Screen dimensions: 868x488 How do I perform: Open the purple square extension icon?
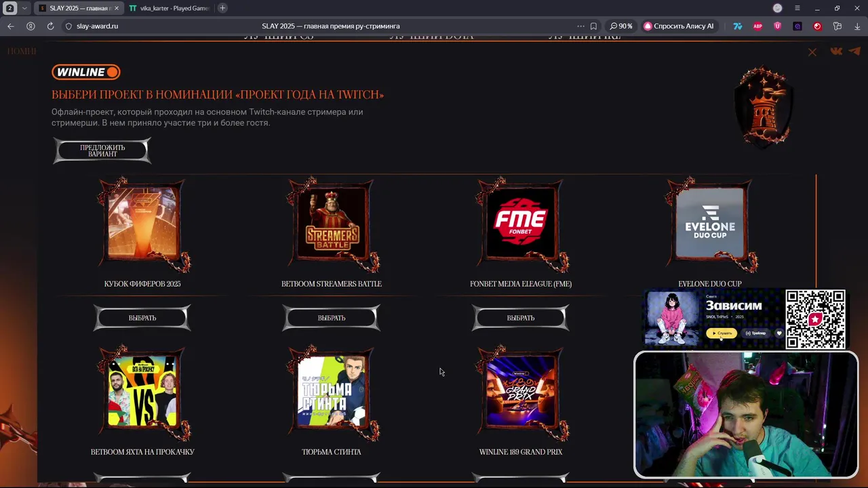click(797, 26)
